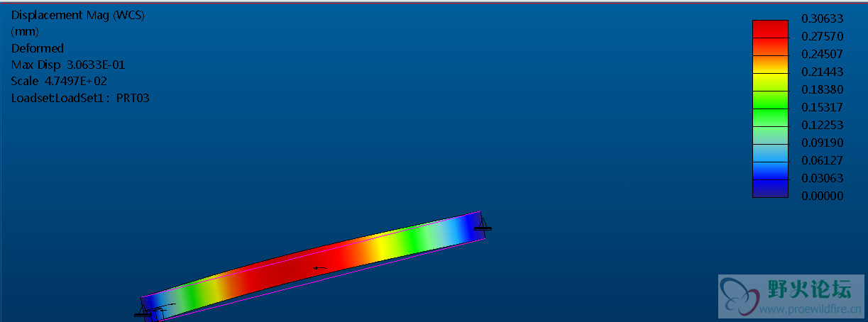
Task: Click legend value 0.03063
Action: tap(822, 178)
